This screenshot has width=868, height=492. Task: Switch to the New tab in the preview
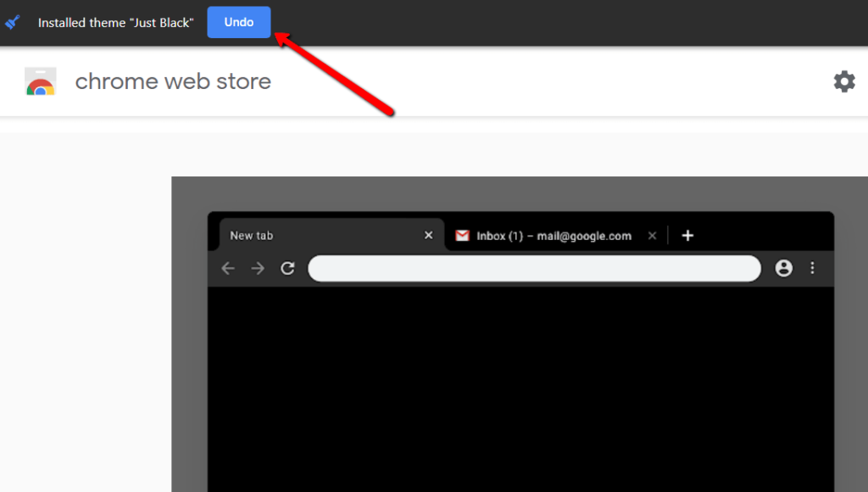(x=252, y=235)
